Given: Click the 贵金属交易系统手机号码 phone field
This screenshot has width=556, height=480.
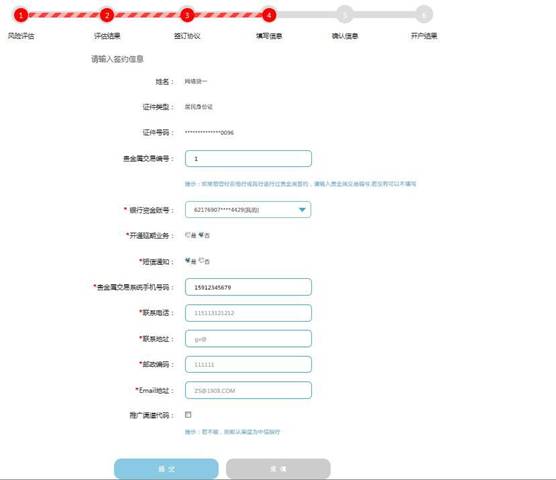Looking at the screenshot, I should pyautogui.click(x=248, y=287).
